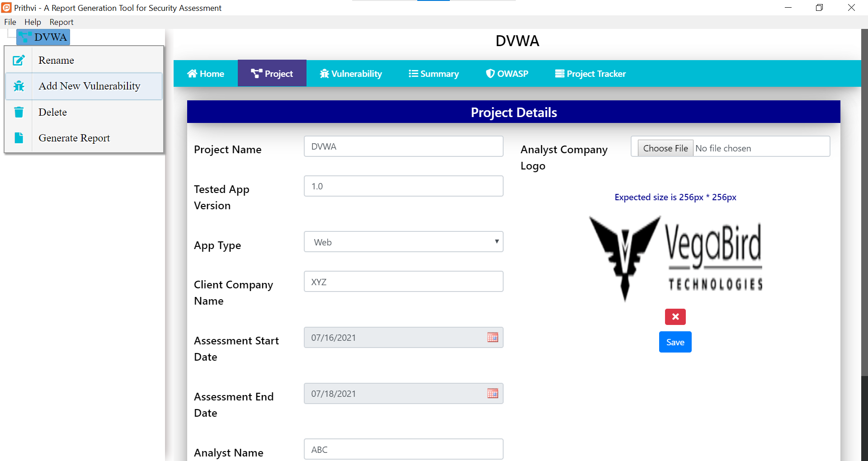Open the Report menu
Image resolution: width=868 pixels, height=461 pixels.
click(x=61, y=22)
